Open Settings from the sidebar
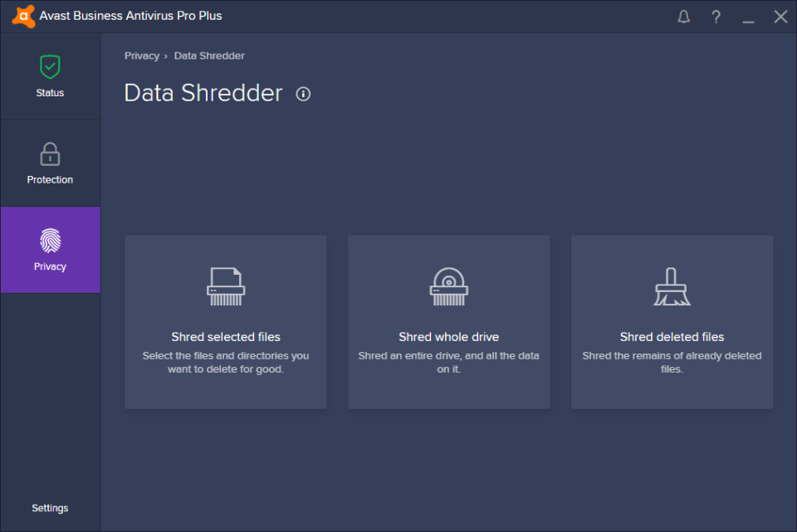The image size is (797, 532). (50, 507)
